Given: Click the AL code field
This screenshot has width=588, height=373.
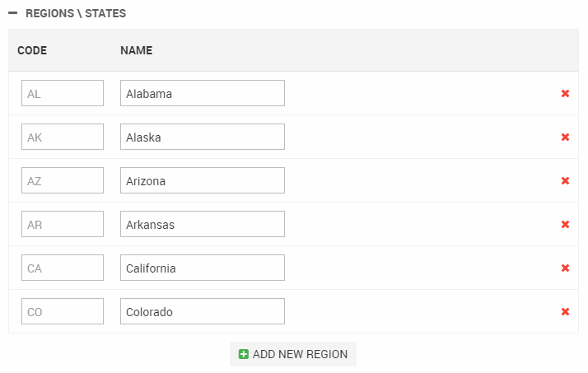Looking at the screenshot, I should tap(63, 94).
